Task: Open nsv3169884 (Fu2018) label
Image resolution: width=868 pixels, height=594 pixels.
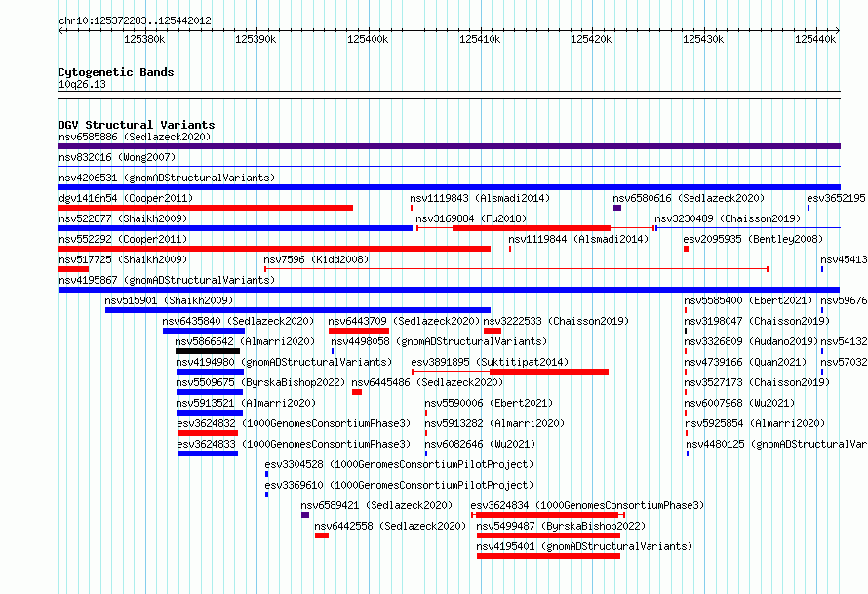Action: pyautogui.click(x=471, y=218)
